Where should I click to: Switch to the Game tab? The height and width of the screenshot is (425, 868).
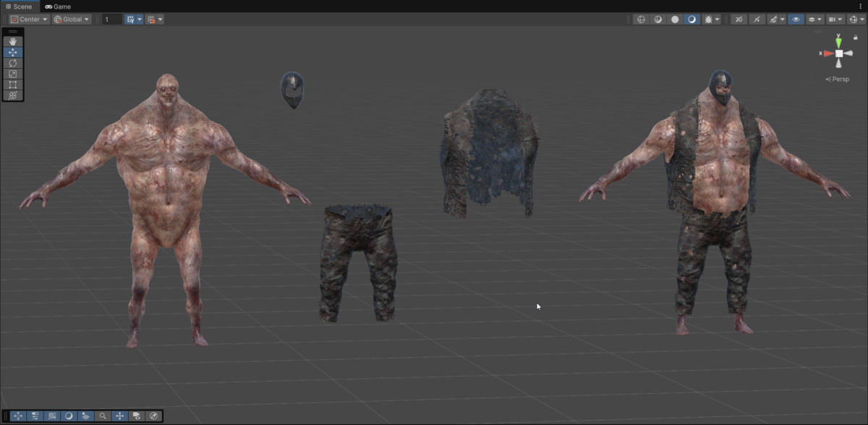pyautogui.click(x=58, y=7)
